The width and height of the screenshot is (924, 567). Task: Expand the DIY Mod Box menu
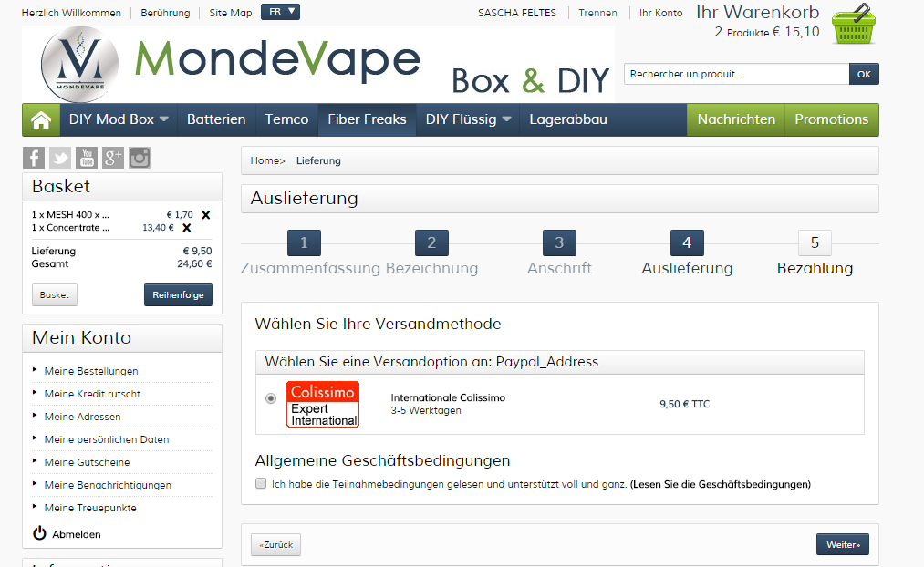click(x=119, y=119)
